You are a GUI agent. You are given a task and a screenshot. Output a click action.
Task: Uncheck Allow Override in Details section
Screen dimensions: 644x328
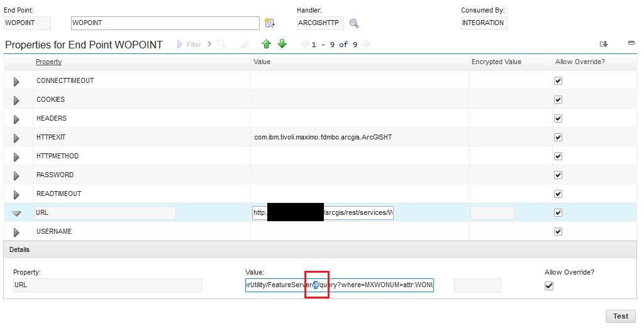[549, 286]
